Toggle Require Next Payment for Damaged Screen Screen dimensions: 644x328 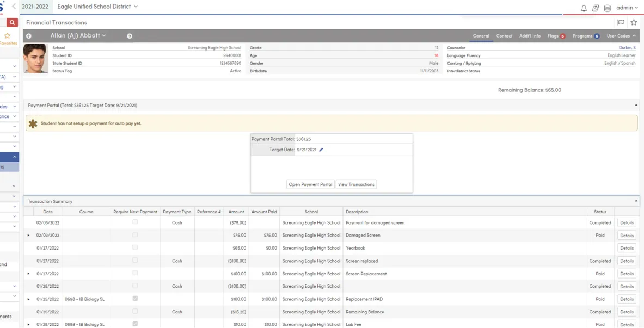(x=135, y=235)
